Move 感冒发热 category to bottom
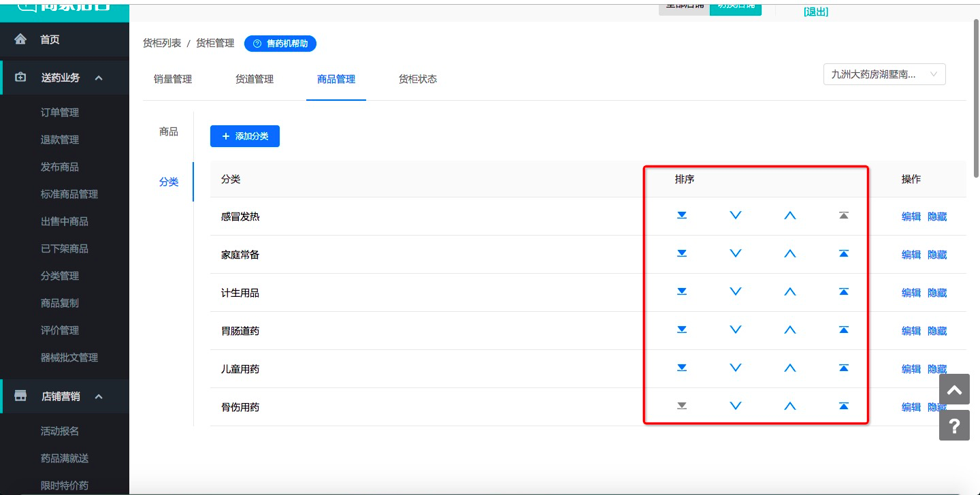The height and width of the screenshot is (495, 980). [681, 216]
